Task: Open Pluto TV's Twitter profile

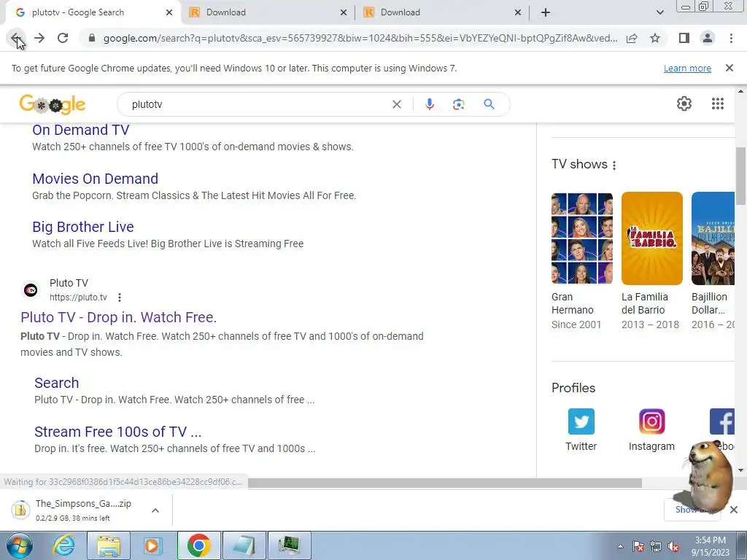Action: click(581, 429)
